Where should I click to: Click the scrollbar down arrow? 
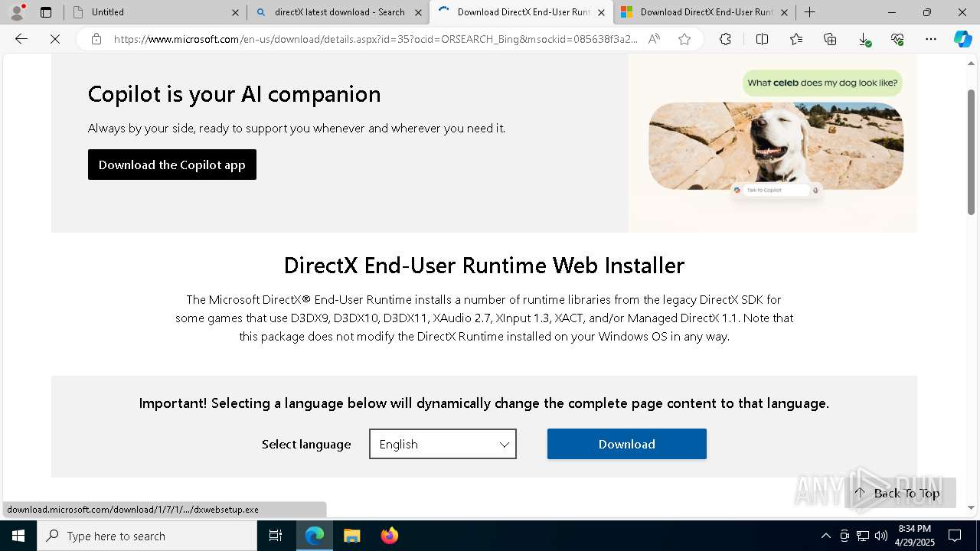click(x=972, y=507)
